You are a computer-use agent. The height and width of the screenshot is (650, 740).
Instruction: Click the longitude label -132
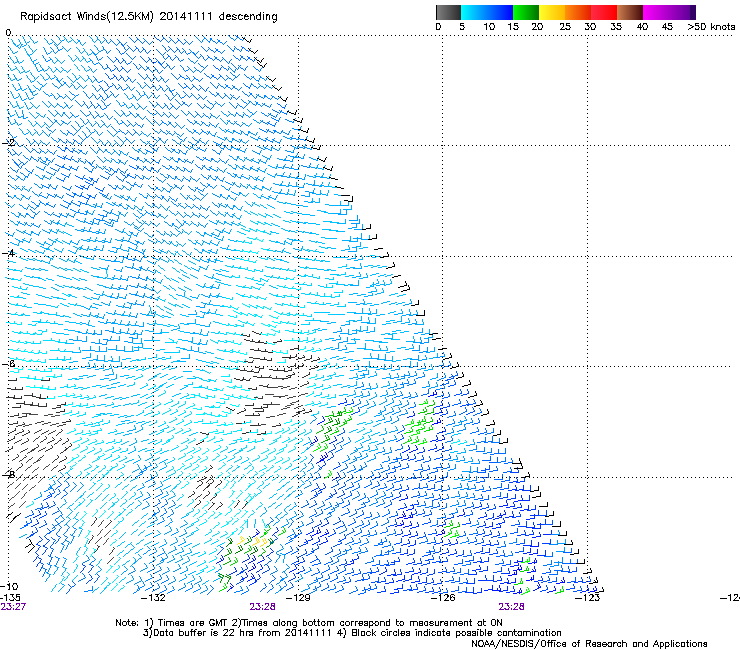pyautogui.click(x=154, y=597)
